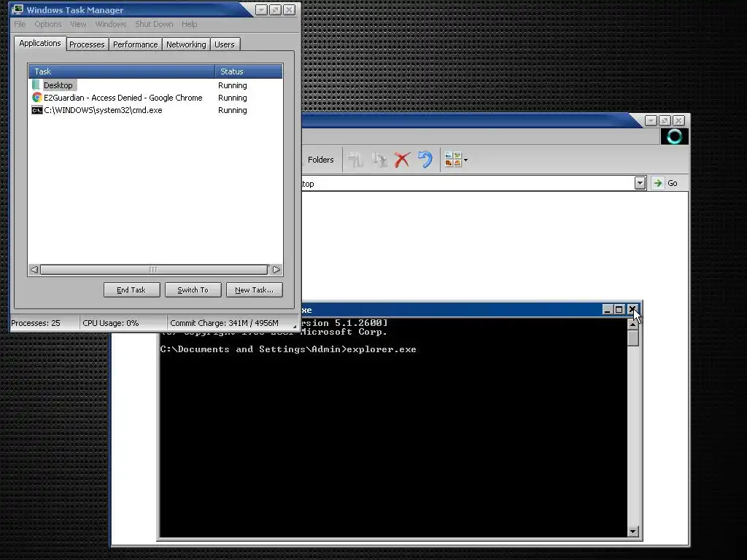The height and width of the screenshot is (560, 747).
Task: Click the Copy To icon in Explorer's toolbar
Action: click(379, 160)
